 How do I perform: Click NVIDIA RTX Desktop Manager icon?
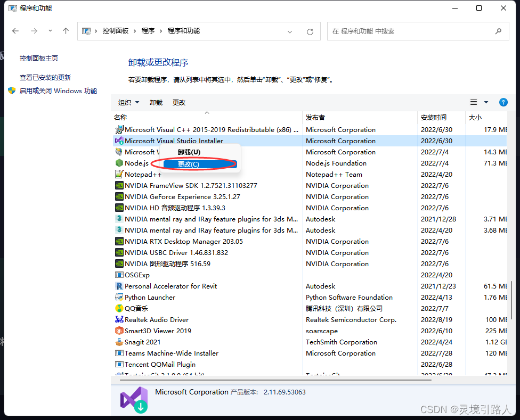point(119,242)
